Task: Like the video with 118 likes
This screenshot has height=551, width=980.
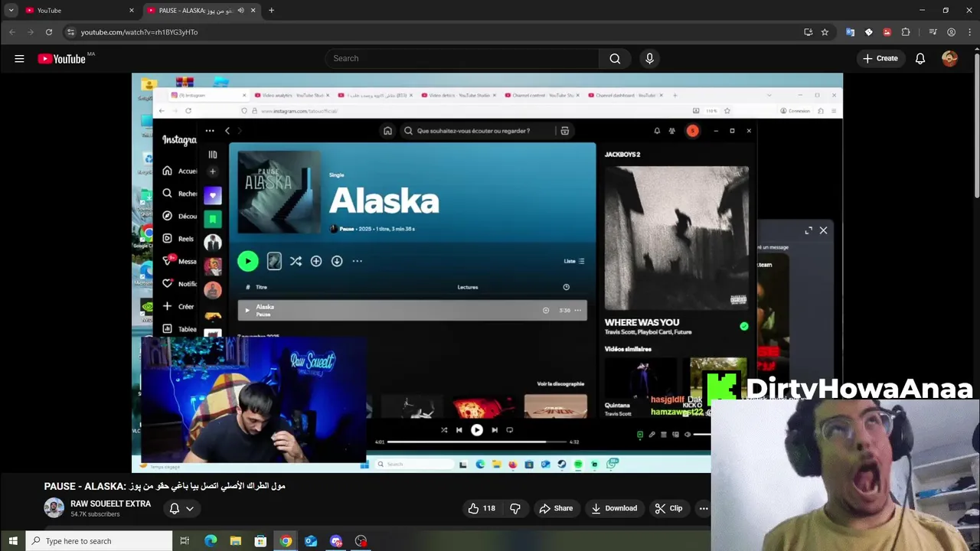Action: (x=482, y=508)
